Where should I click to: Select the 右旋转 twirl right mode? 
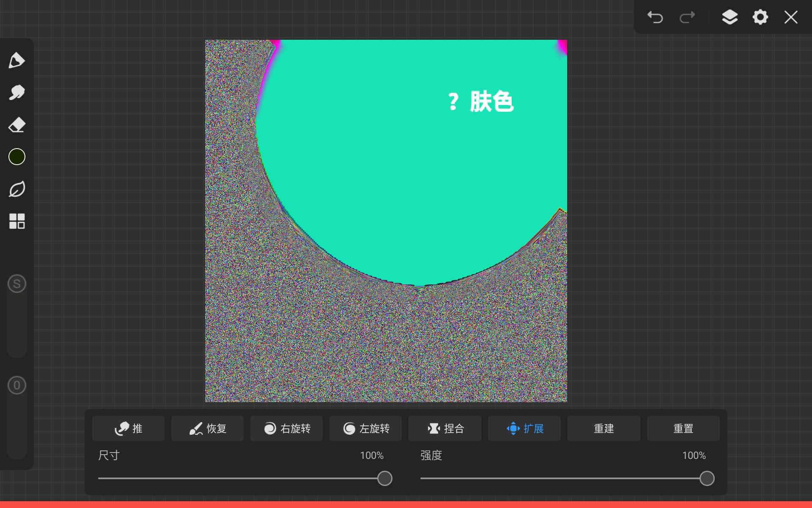(x=286, y=428)
